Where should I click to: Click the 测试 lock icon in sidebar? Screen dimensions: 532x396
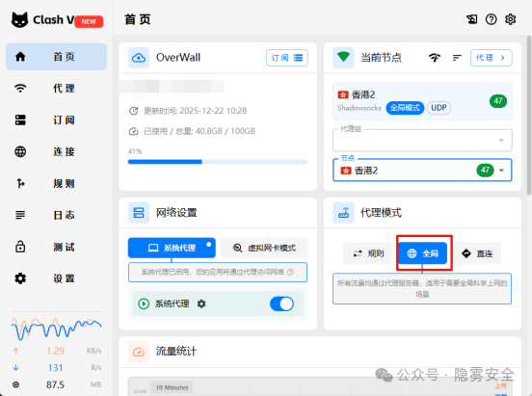[20, 247]
